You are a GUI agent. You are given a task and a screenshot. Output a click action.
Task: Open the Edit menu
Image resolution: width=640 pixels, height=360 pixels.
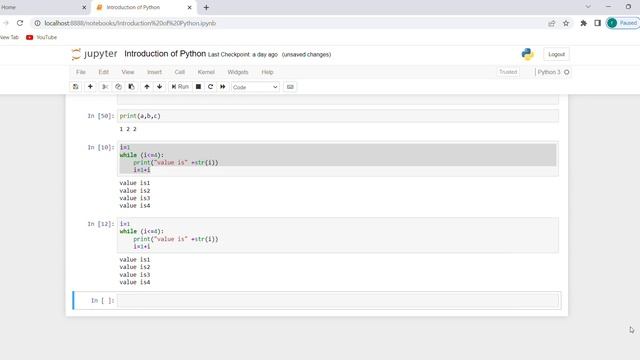click(x=104, y=72)
